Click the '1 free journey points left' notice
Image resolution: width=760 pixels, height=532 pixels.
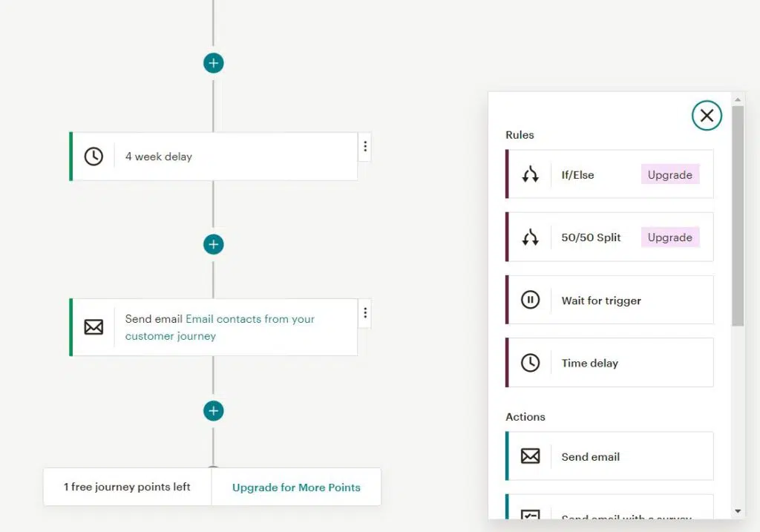(x=127, y=487)
